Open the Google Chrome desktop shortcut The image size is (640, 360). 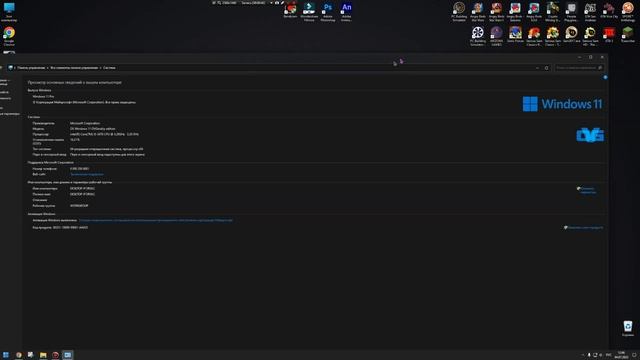[9, 36]
